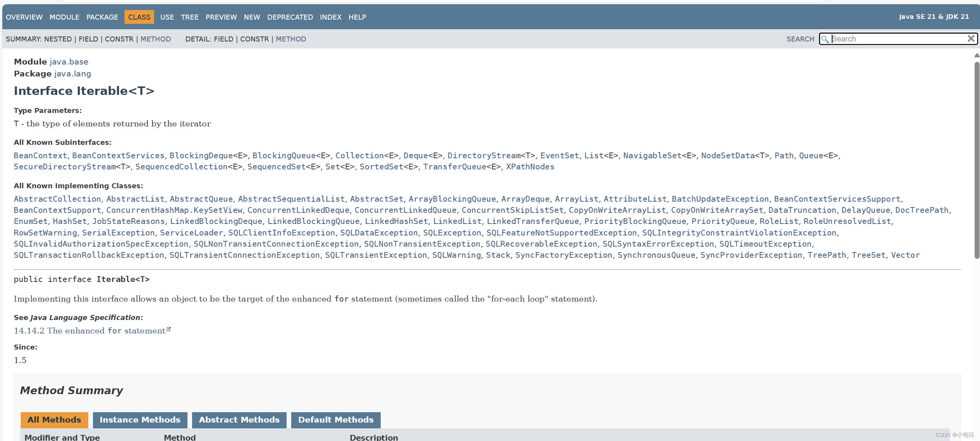The width and height of the screenshot is (980, 441).
Task: Select the Default Methods tab
Action: (x=335, y=420)
